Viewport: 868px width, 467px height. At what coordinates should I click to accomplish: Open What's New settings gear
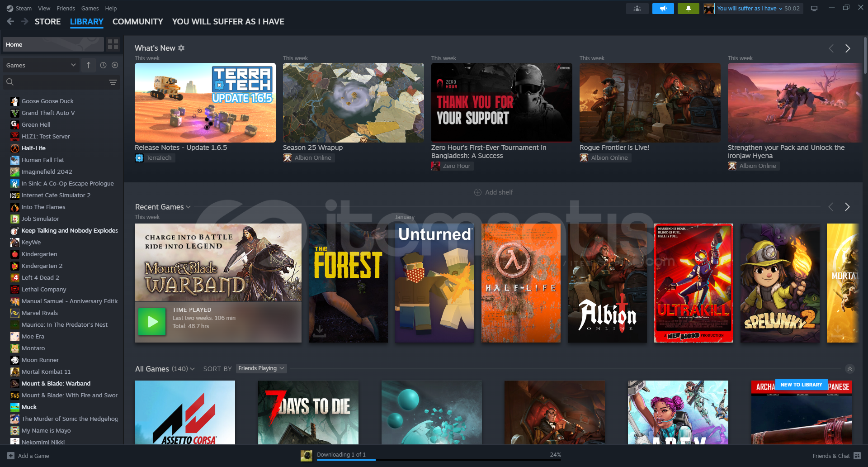(181, 48)
